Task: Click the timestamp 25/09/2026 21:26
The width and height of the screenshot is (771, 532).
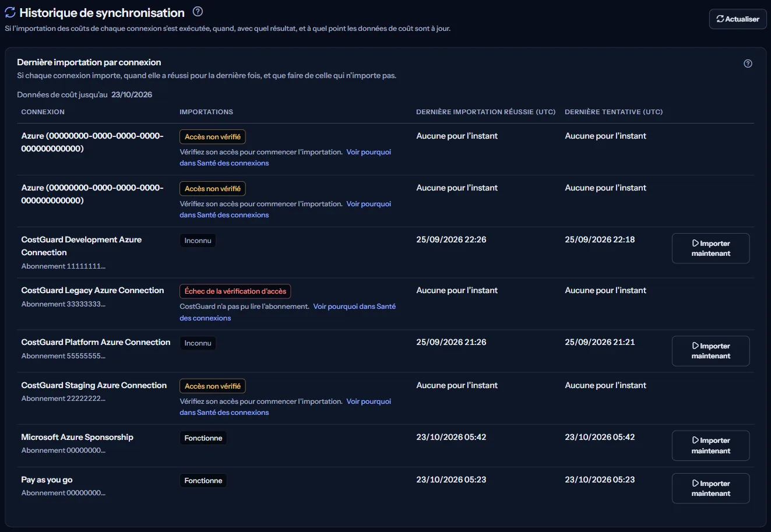Action: point(451,342)
